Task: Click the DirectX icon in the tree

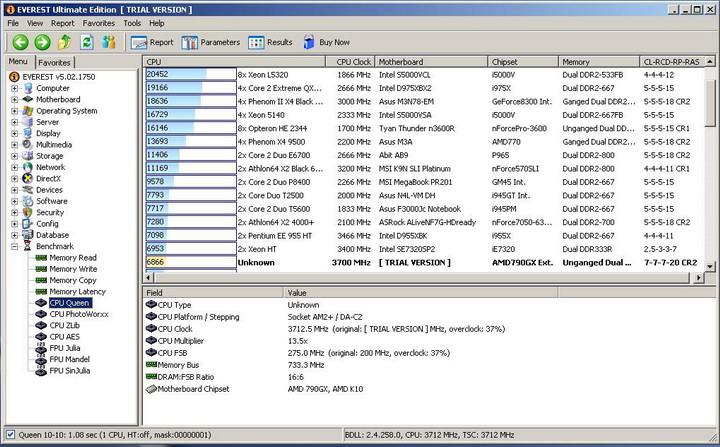Action: tap(28, 178)
